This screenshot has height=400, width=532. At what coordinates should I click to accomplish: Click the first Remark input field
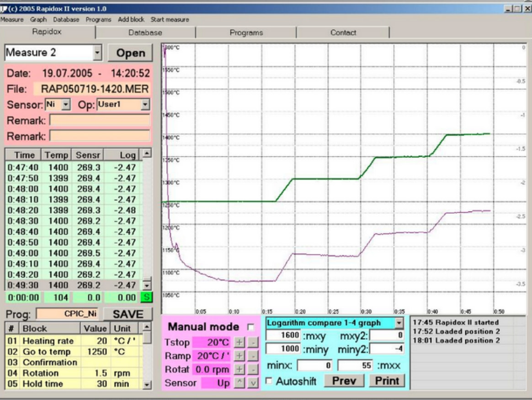(100, 121)
